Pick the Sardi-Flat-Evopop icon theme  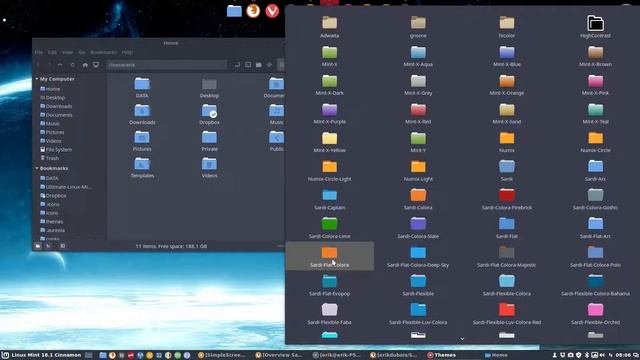329,285
